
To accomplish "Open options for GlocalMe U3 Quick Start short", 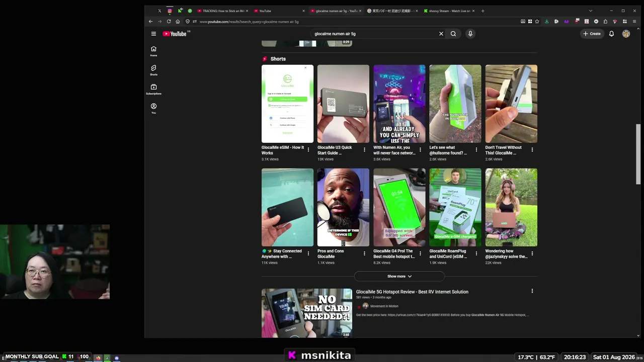I will point(364,150).
